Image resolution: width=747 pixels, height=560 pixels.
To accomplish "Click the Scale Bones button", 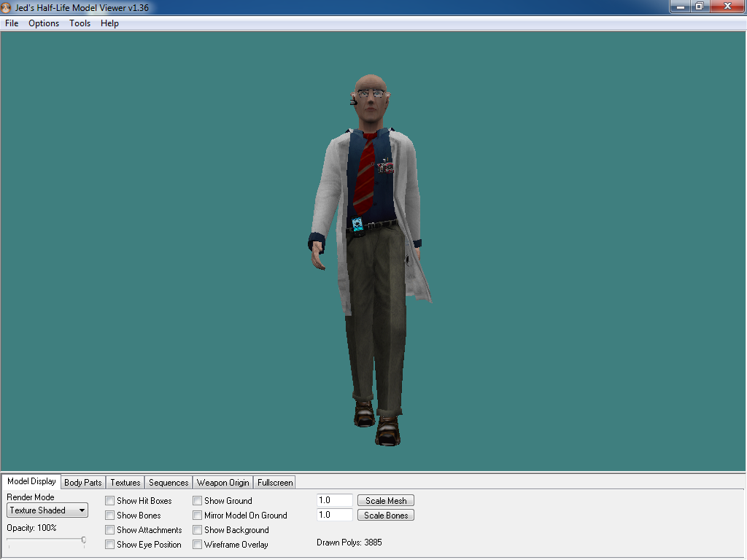I will (386, 516).
